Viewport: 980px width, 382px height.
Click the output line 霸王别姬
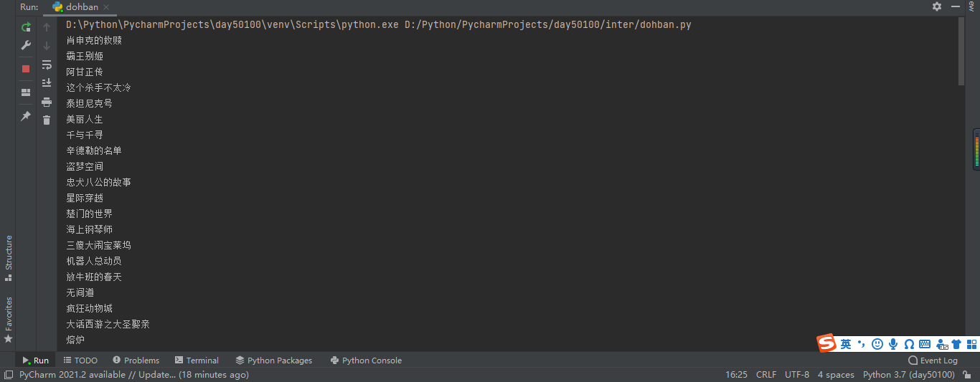(85, 56)
